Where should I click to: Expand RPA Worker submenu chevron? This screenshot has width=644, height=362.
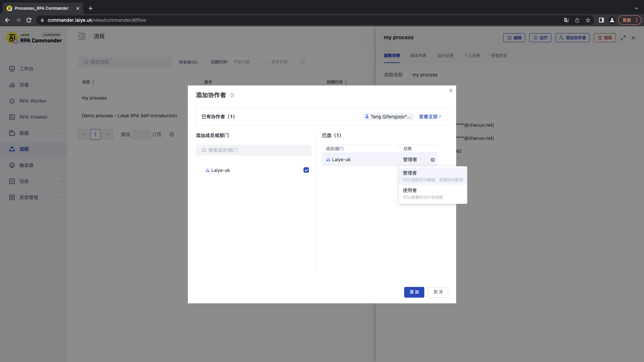(x=62, y=101)
